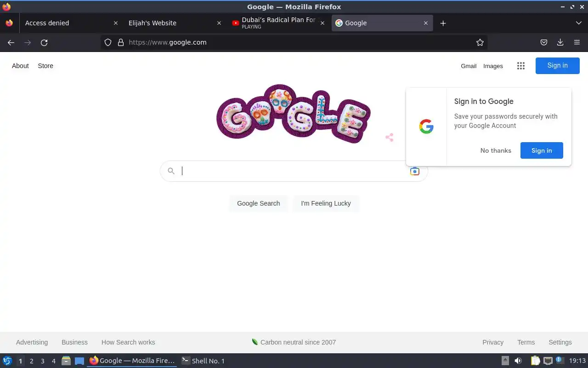The image size is (588, 368).
Task: Select Shell No. 1 in the taskbar
Action: coord(203,361)
